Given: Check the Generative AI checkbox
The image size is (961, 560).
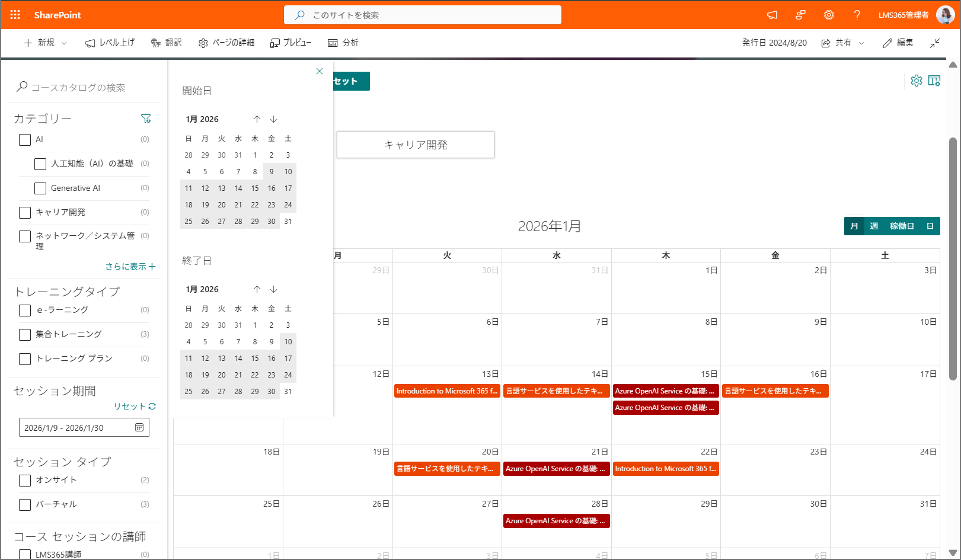Looking at the screenshot, I should click(40, 188).
